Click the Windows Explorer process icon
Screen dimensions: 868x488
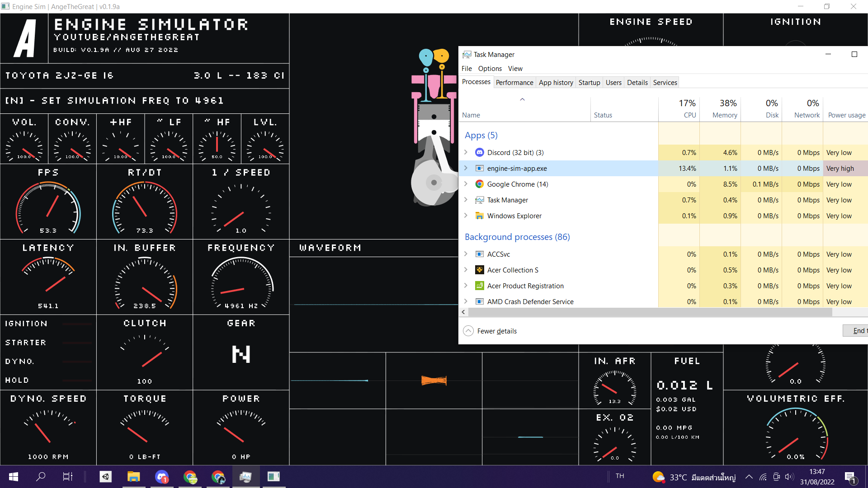point(479,216)
